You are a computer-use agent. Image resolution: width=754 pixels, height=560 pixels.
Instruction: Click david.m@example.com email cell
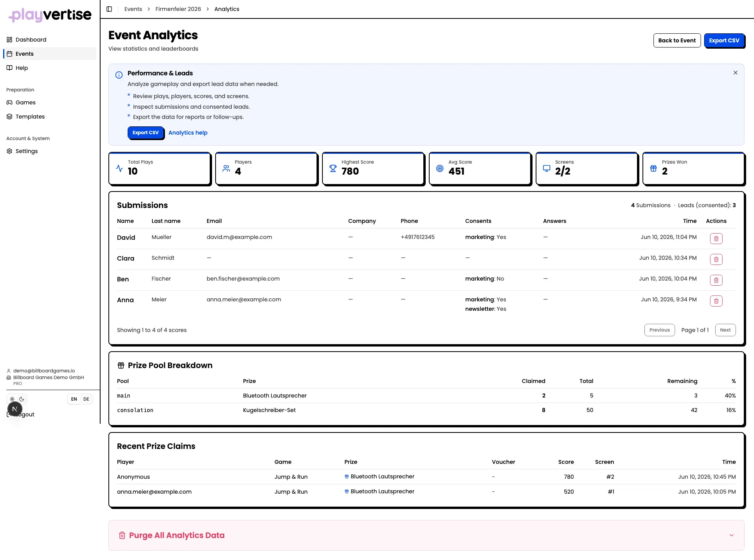pyautogui.click(x=239, y=237)
